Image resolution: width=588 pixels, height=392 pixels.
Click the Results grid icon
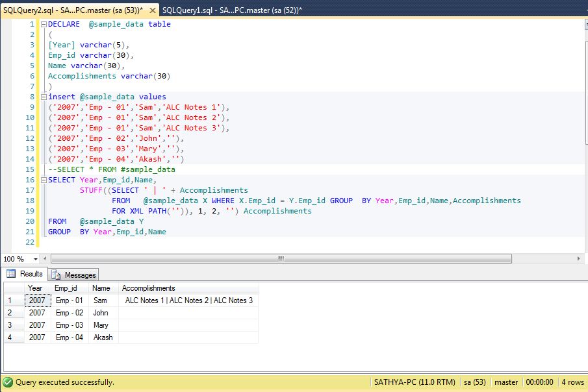pos(11,274)
